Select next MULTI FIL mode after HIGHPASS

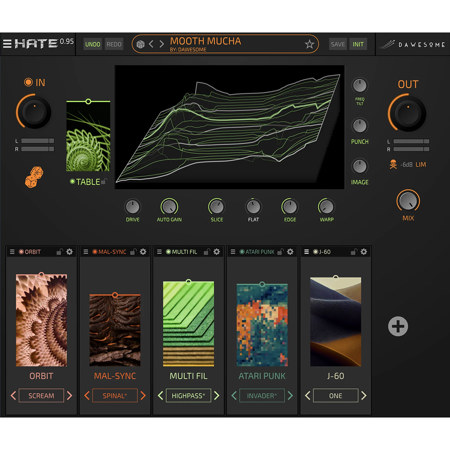217,396
